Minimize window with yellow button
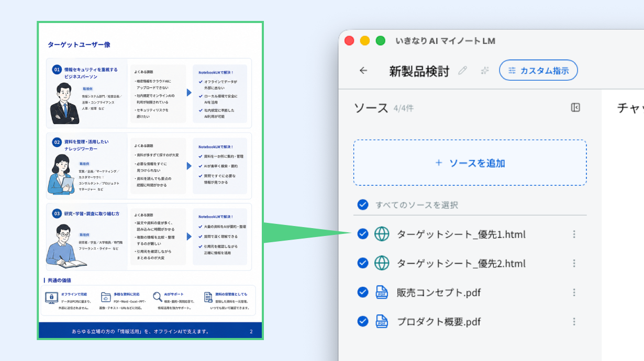Image resolution: width=644 pixels, height=361 pixels. pyautogui.click(x=365, y=41)
